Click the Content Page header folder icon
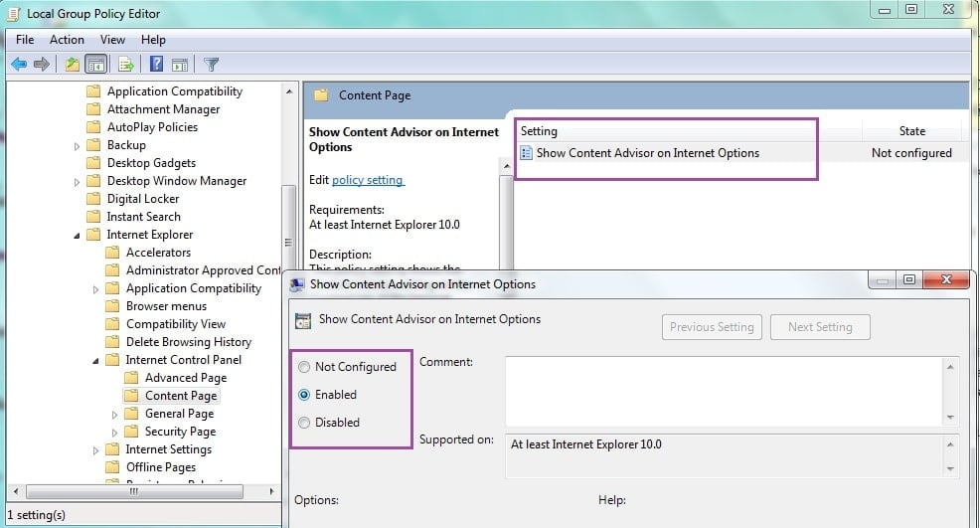The image size is (980, 528). point(321,95)
